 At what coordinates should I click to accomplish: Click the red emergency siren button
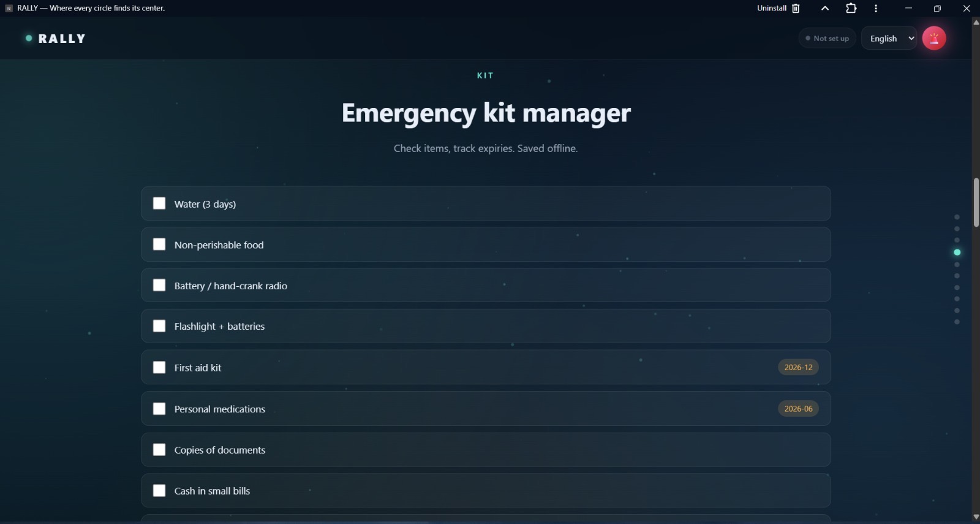934,38
